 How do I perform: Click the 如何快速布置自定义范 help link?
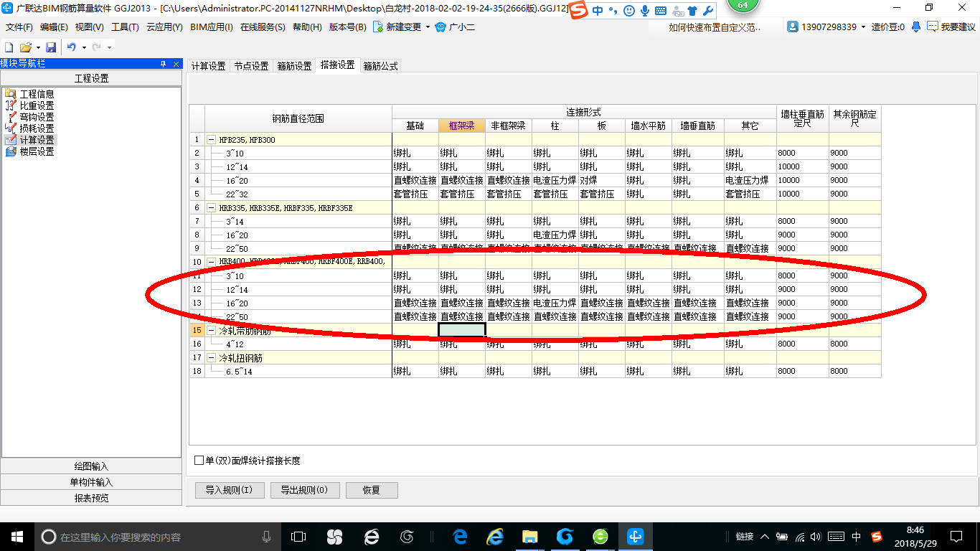715,27
